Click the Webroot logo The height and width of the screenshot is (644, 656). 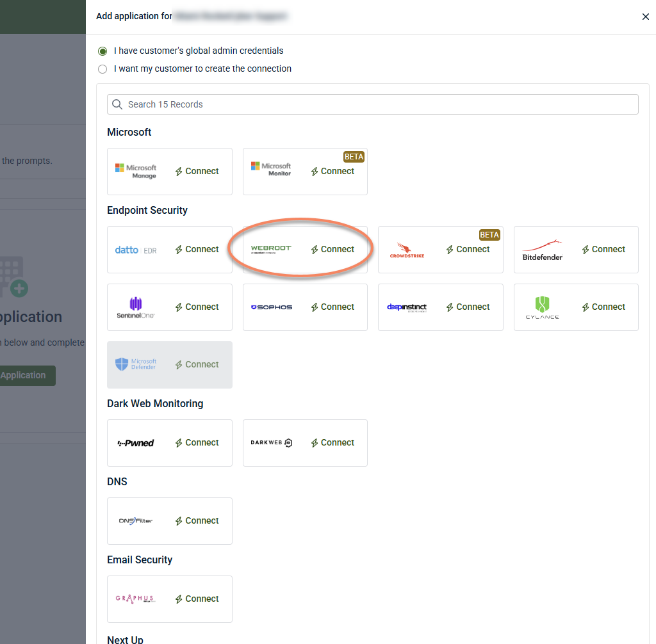[x=271, y=249]
